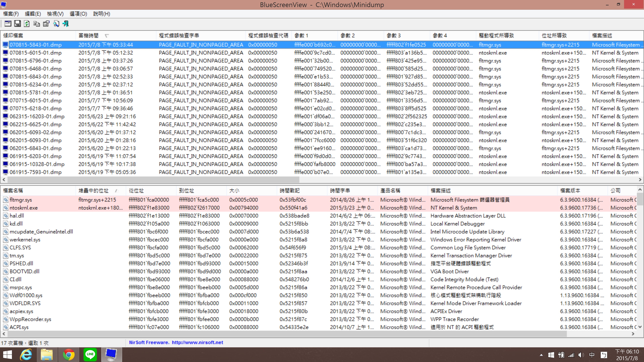The image size is (644, 362).
Task: Click the network signal tray icon
Action: coord(571,355)
